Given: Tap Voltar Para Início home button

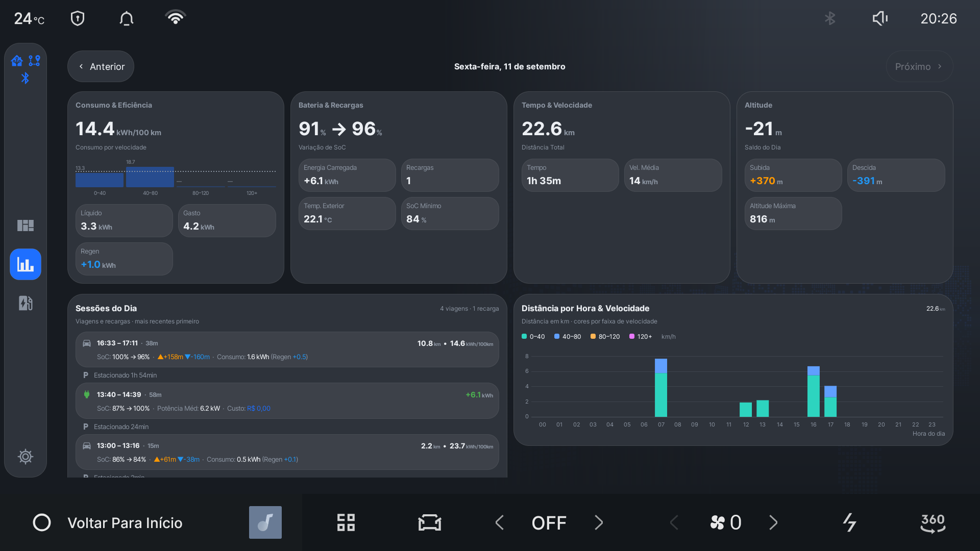Looking at the screenshot, I should coord(108,522).
